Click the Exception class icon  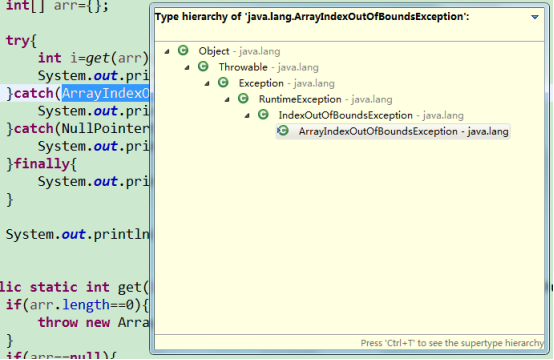tap(223, 83)
